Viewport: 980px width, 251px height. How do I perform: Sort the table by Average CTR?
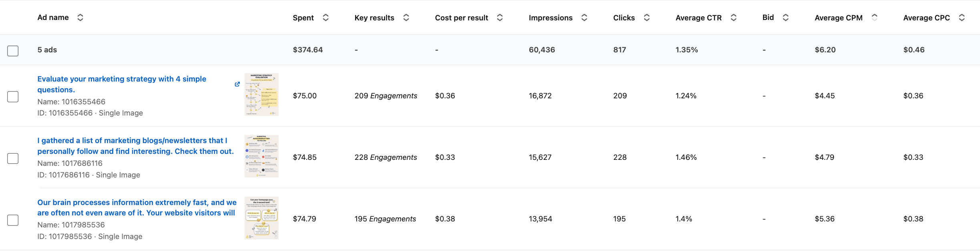[733, 18]
